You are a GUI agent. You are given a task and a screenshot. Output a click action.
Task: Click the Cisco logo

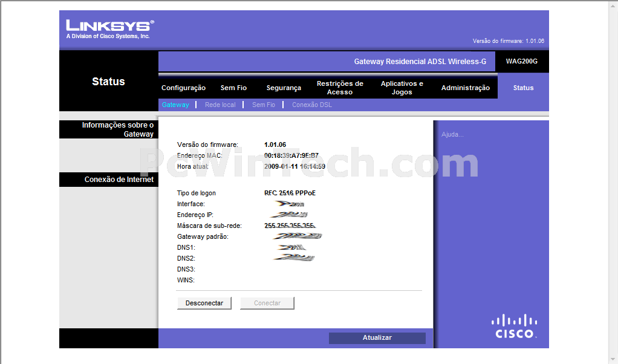[515, 327]
